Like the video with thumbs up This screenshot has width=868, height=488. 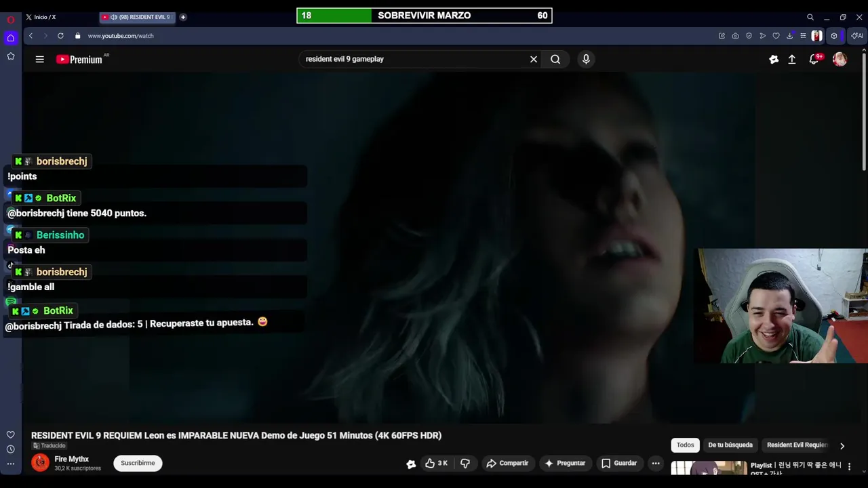[436, 463]
